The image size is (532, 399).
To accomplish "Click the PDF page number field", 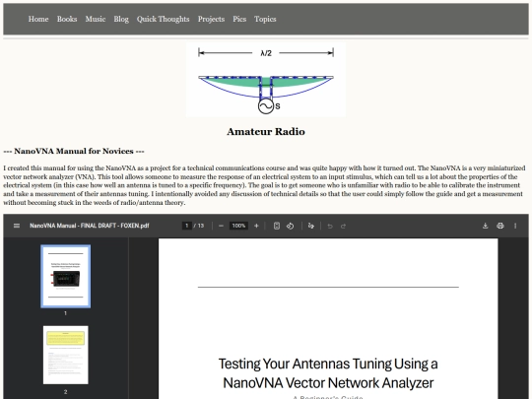I will [186, 226].
